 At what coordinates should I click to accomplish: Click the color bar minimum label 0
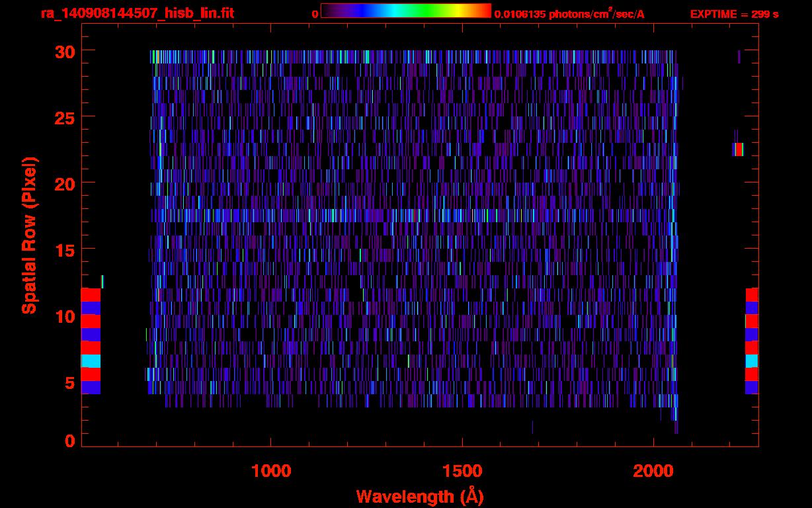click(315, 14)
